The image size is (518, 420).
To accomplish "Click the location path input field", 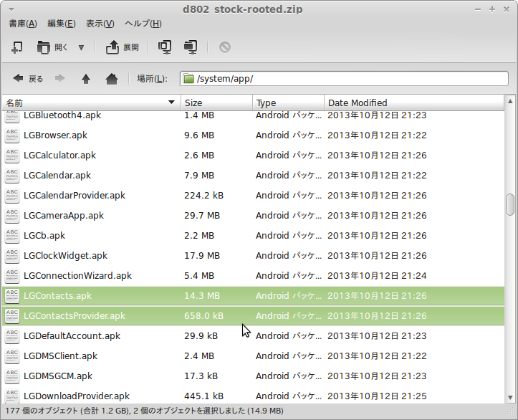I will [344, 79].
